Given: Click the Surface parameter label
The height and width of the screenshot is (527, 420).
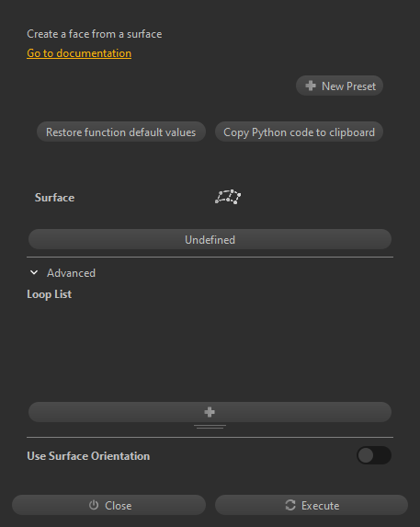Looking at the screenshot, I should pos(54,198).
